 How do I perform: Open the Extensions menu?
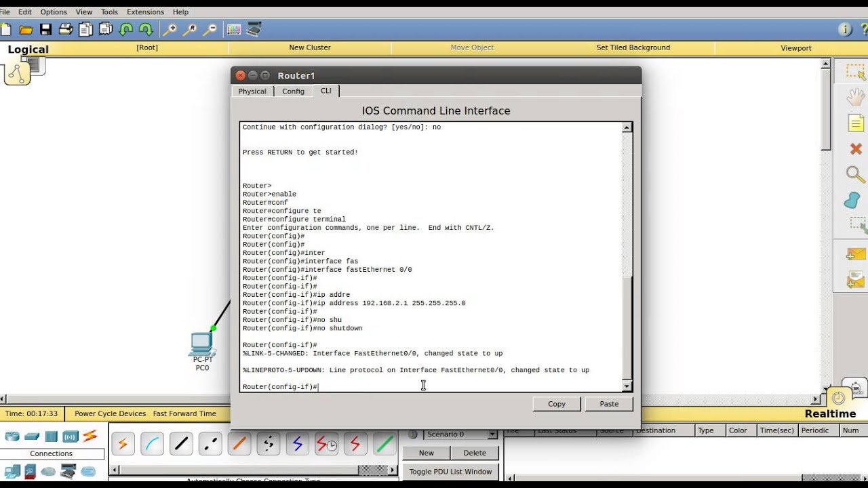coord(145,12)
